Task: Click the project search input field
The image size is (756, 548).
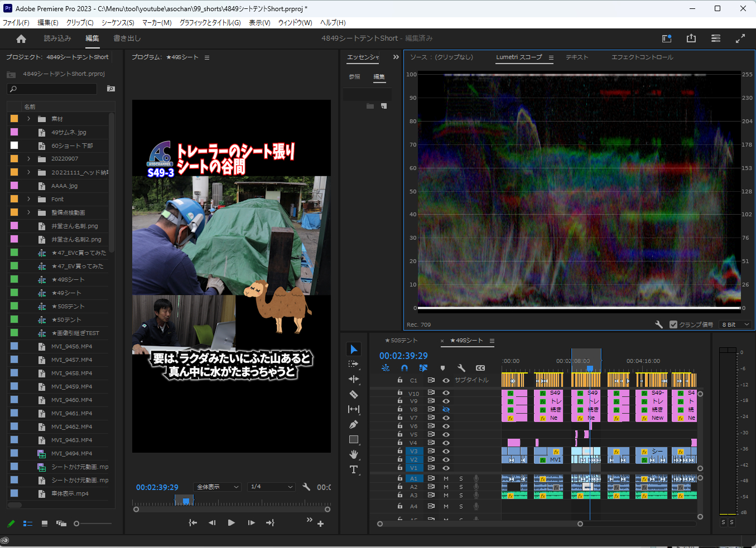Action: click(52, 89)
